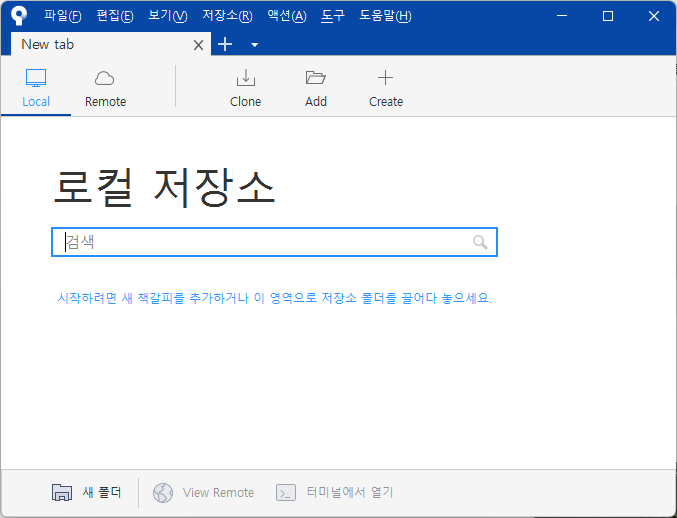Screen dimensions: 677x518
Task: Switch to Local repositories view
Action: pyautogui.click(x=36, y=88)
